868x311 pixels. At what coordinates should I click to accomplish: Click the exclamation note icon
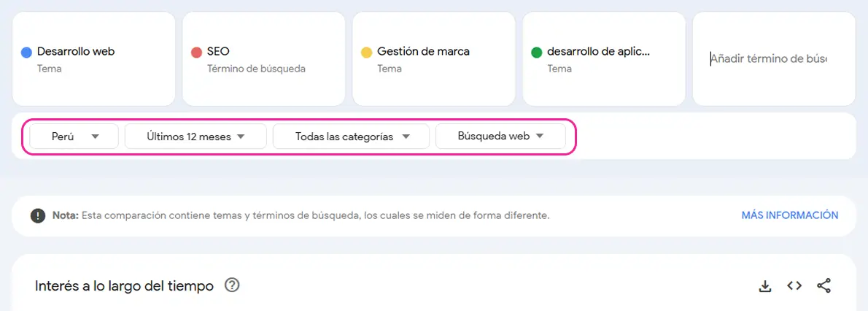coord(38,215)
